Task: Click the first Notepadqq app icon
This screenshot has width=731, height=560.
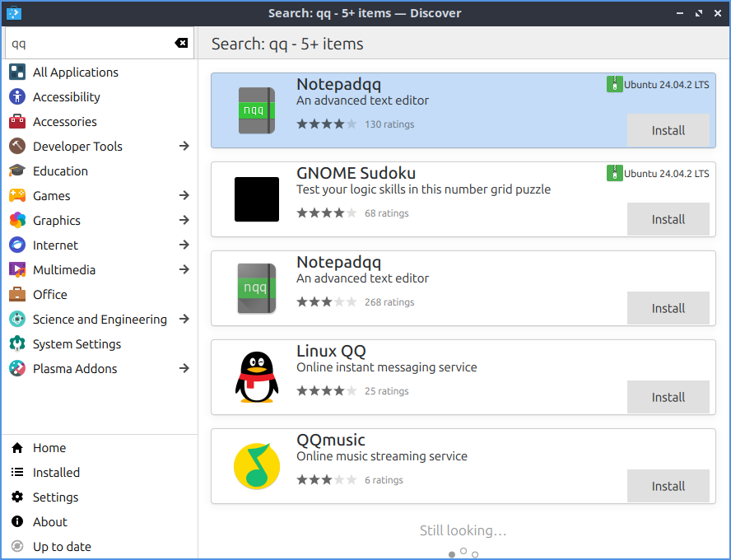Action: [x=257, y=110]
